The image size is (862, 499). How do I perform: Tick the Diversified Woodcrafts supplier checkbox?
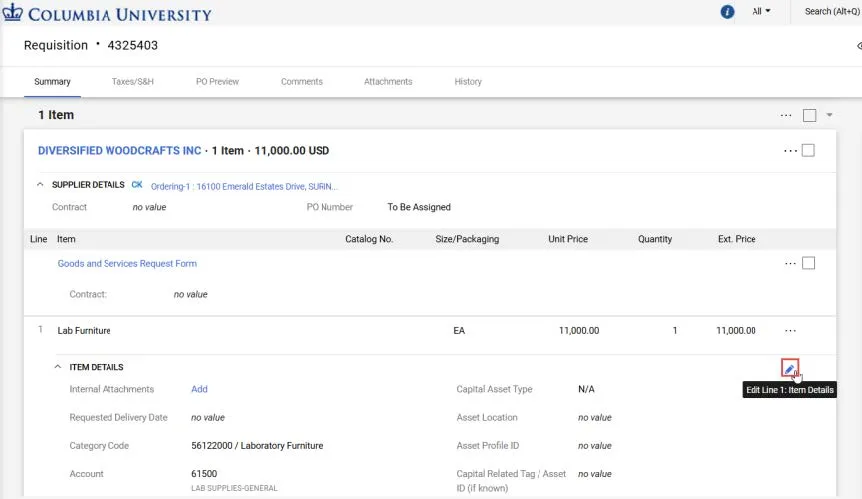coord(808,151)
